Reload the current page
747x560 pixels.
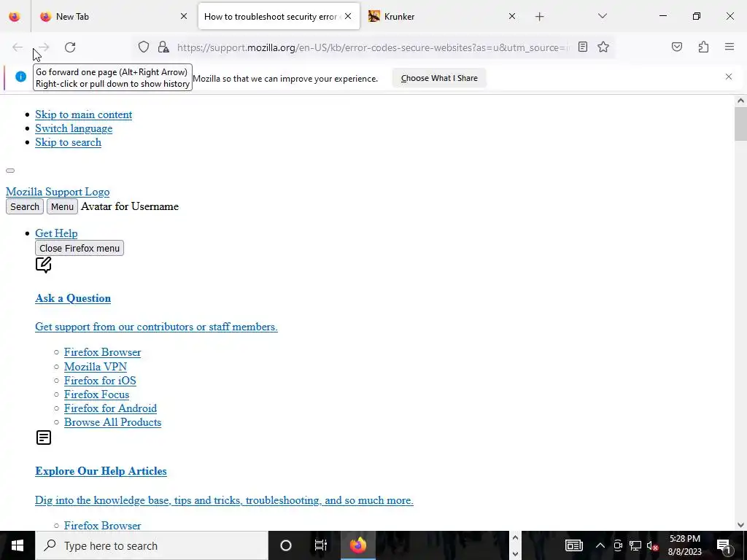pyautogui.click(x=70, y=47)
